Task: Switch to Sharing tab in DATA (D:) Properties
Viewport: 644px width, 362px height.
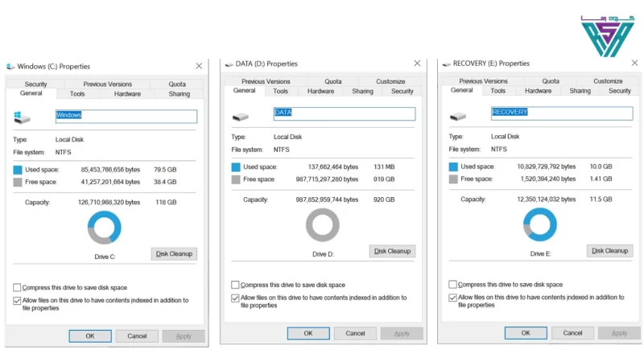Action: pos(363,92)
